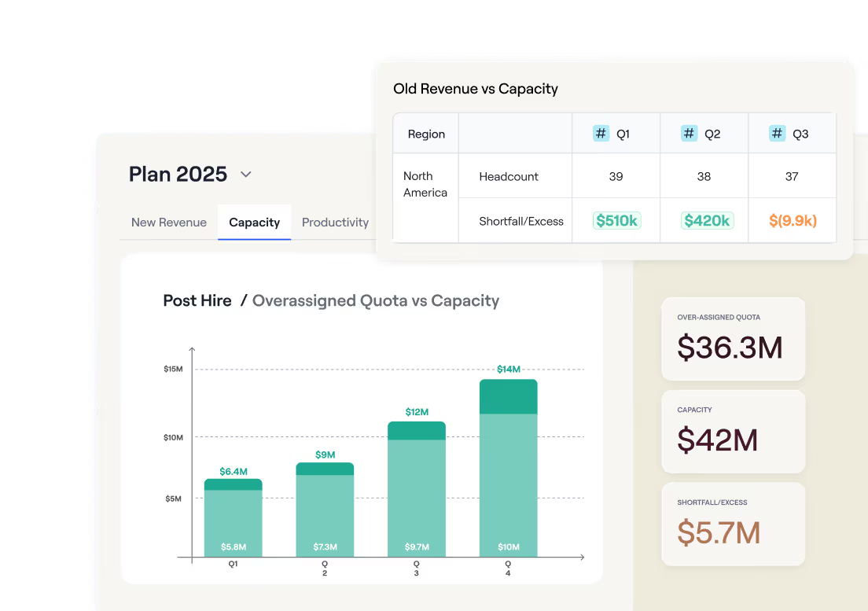Open the Shortfall/Excess $5.7M card
This screenshot has height=611, width=868.
tap(733, 524)
